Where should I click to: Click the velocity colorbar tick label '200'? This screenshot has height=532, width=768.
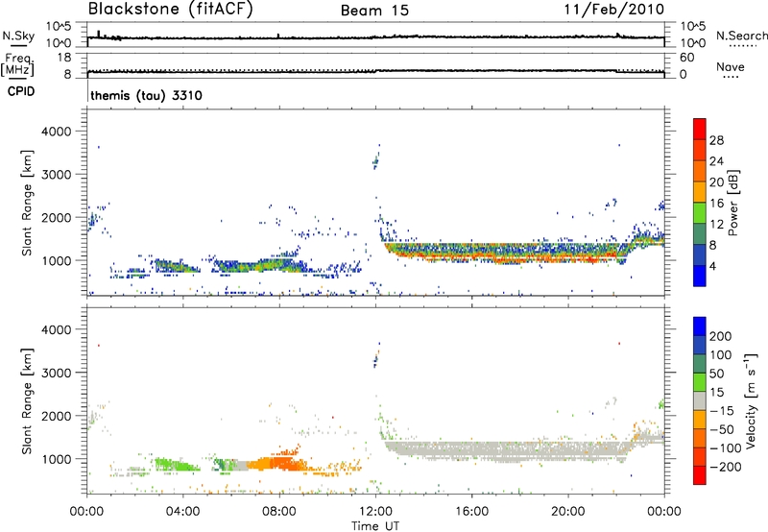721,336
